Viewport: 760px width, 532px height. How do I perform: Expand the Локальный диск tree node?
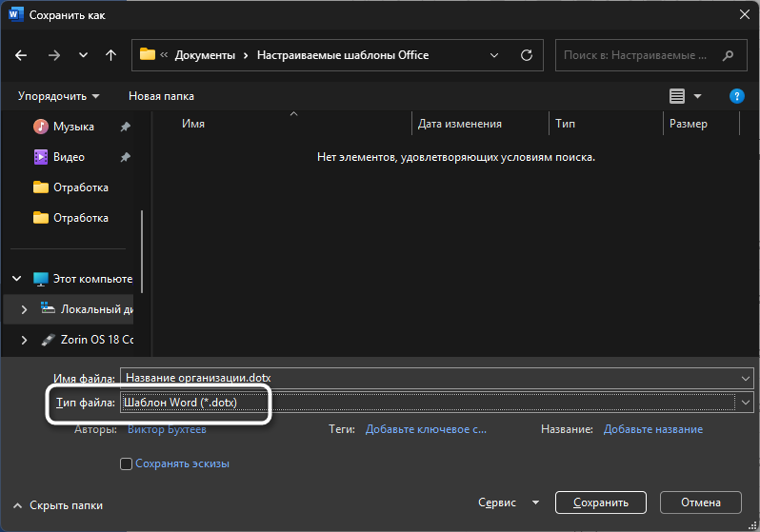pyautogui.click(x=24, y=309)
